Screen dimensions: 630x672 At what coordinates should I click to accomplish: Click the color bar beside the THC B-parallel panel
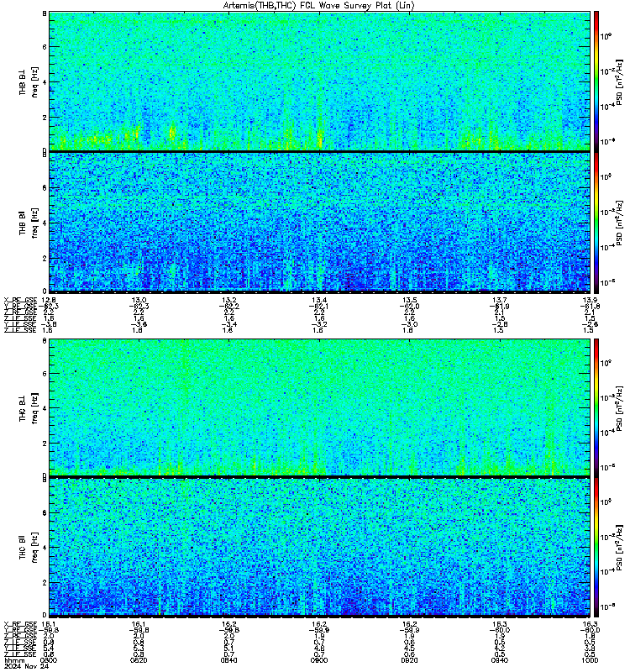pos(596,547)
